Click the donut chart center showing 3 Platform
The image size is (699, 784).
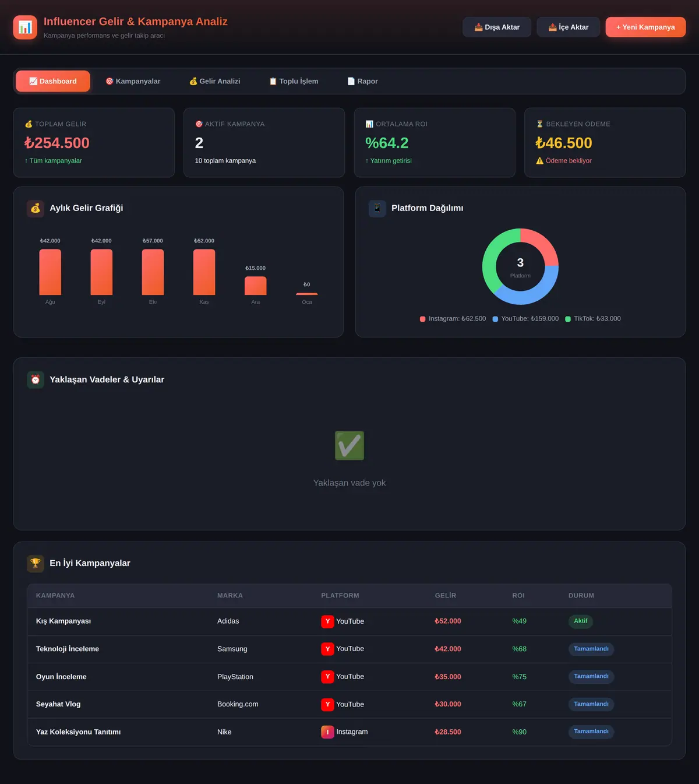tap(520, 267)
